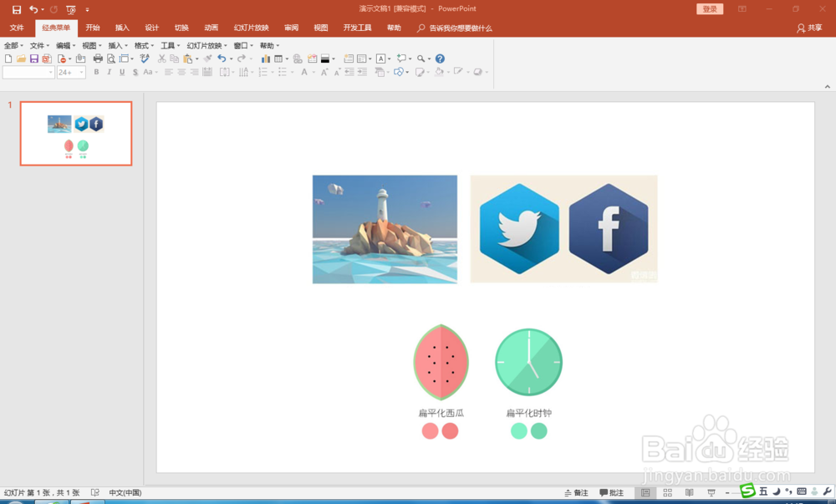Toggle Italic formatting

110,72
